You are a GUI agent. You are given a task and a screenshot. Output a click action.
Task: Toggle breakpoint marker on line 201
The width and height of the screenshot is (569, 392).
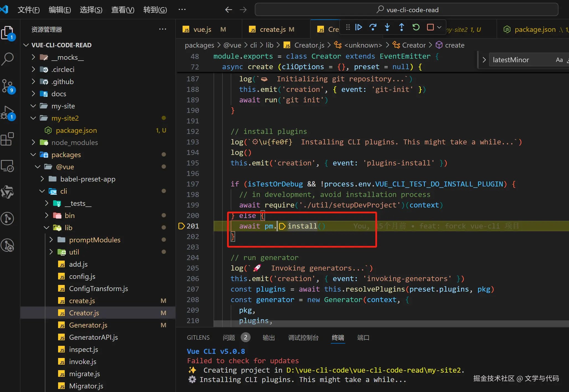click(181, 226)
